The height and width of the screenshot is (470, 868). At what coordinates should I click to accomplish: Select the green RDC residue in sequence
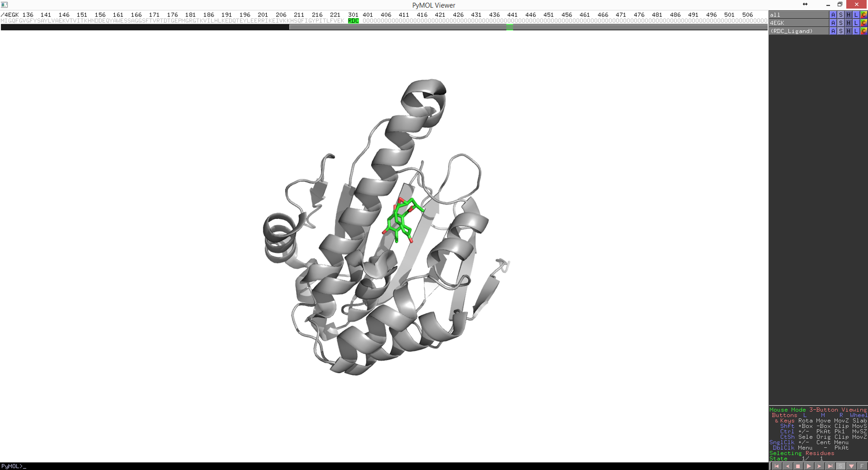pos(353,21)
